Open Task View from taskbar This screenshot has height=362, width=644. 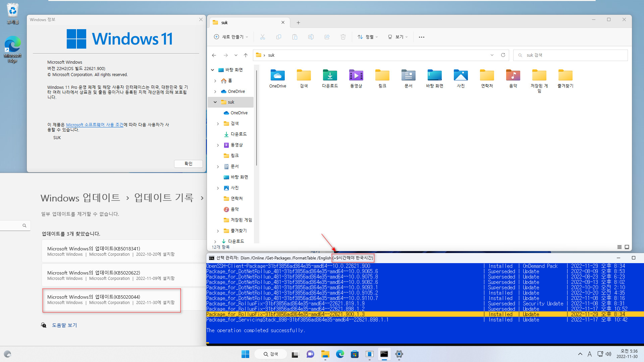[295, 354]
